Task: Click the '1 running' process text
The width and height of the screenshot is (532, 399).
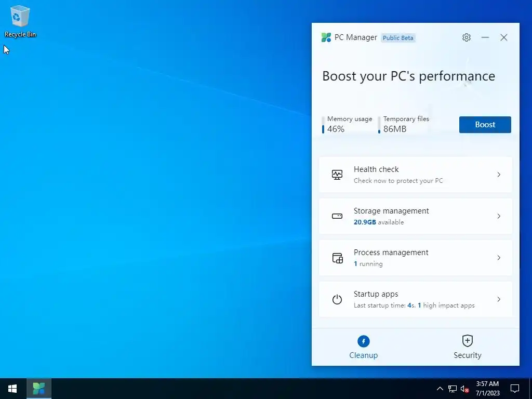Action: coord(368,264)
